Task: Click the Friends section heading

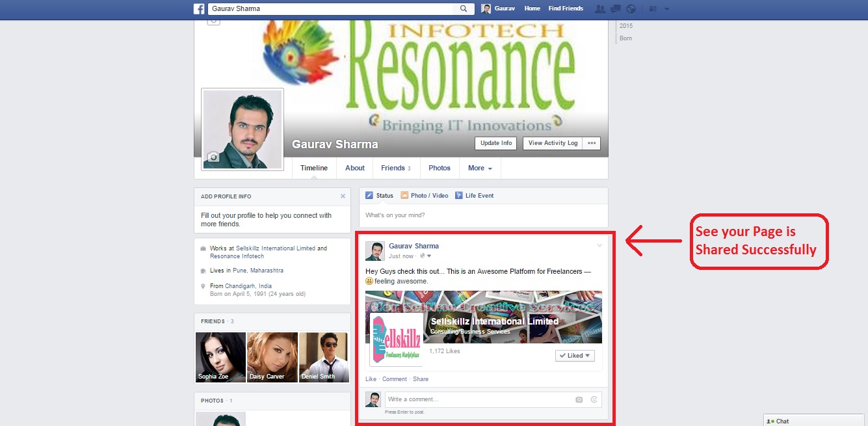Action: click(213, 321)
